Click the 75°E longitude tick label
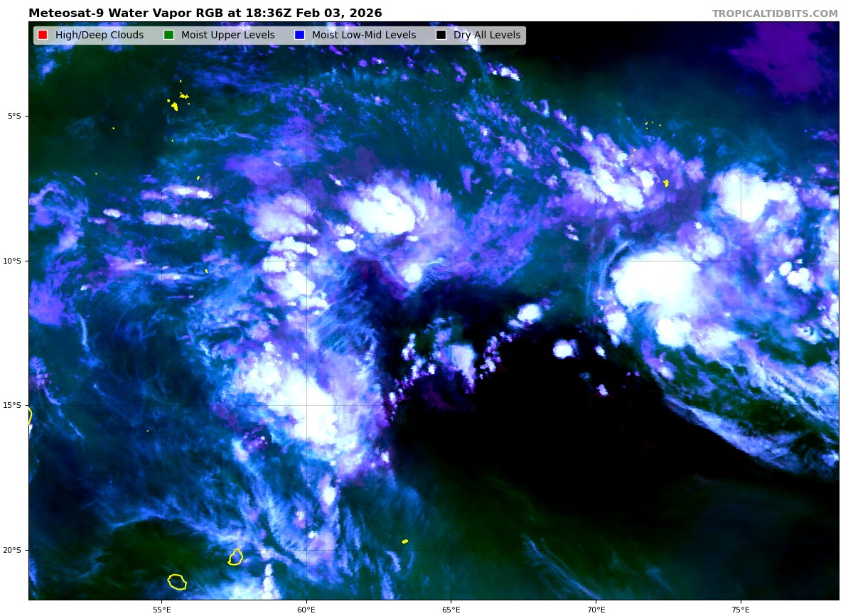The height and width of the screenshot is (616, 853). [741, 609]
